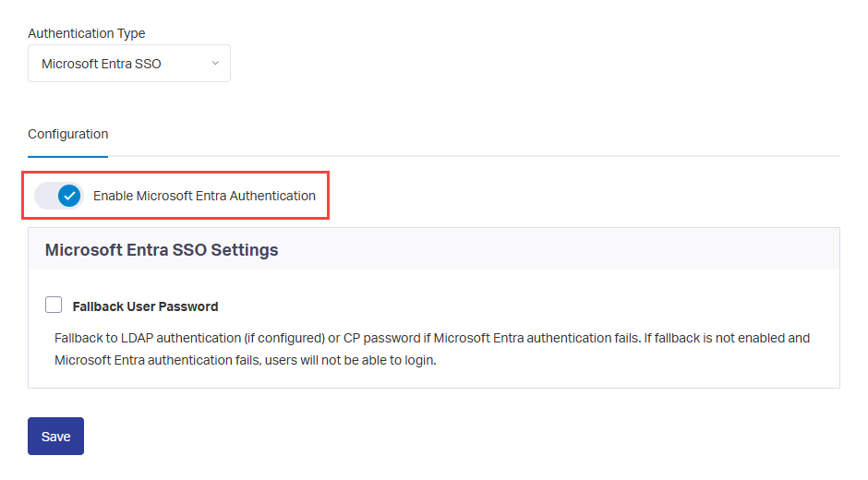The image size is (868, 480).
Task: Switch to the Configuration tab
Action: 68,135
